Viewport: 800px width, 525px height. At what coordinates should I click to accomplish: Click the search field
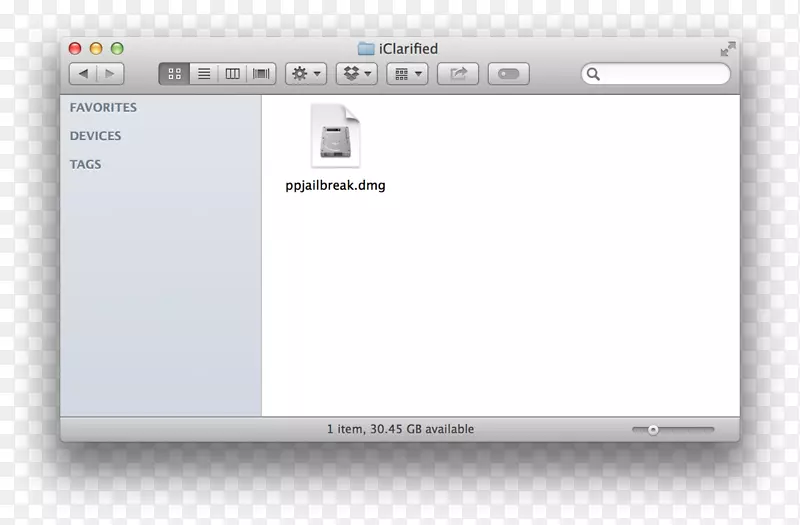[656, 74]
